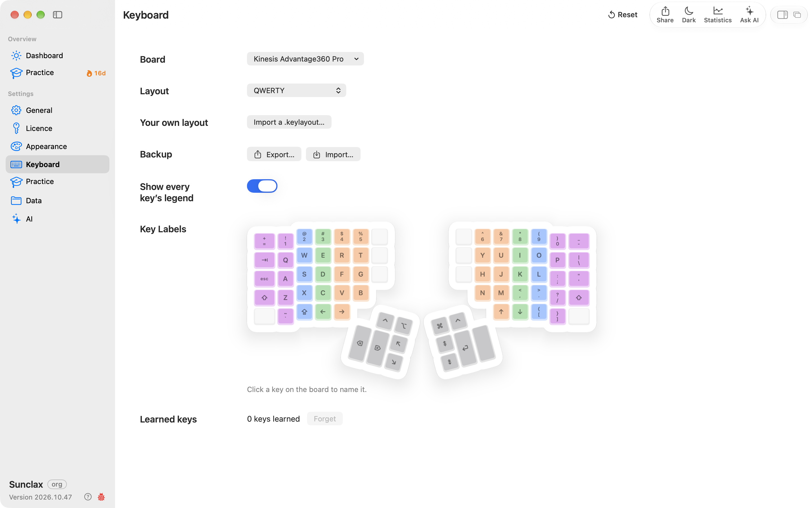Click the Ask AI sparkle icon
The image size is (812, 508).
click(x=749, y=15)
